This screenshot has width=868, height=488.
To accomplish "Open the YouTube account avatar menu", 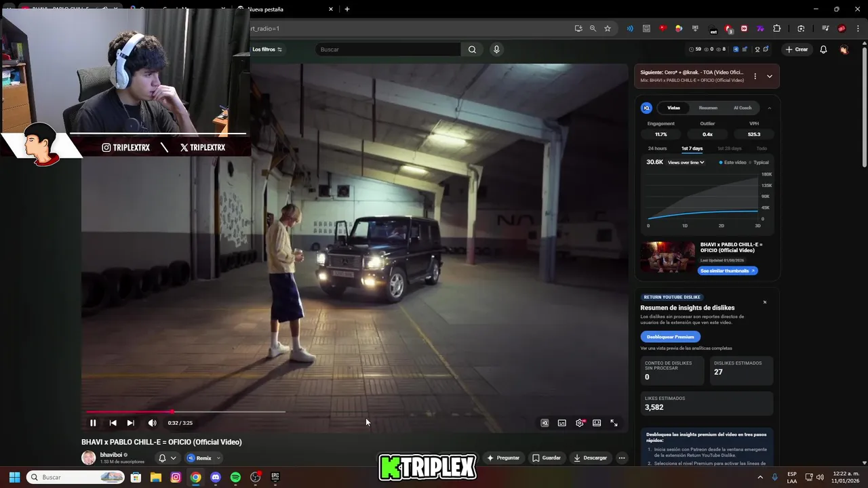I will 844,49.
